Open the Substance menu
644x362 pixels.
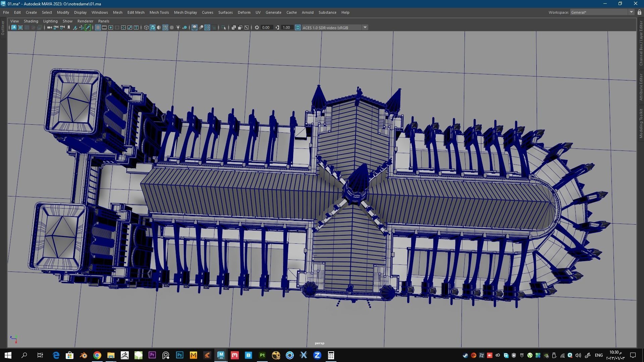pyautogui.click(x=327, y=12)
